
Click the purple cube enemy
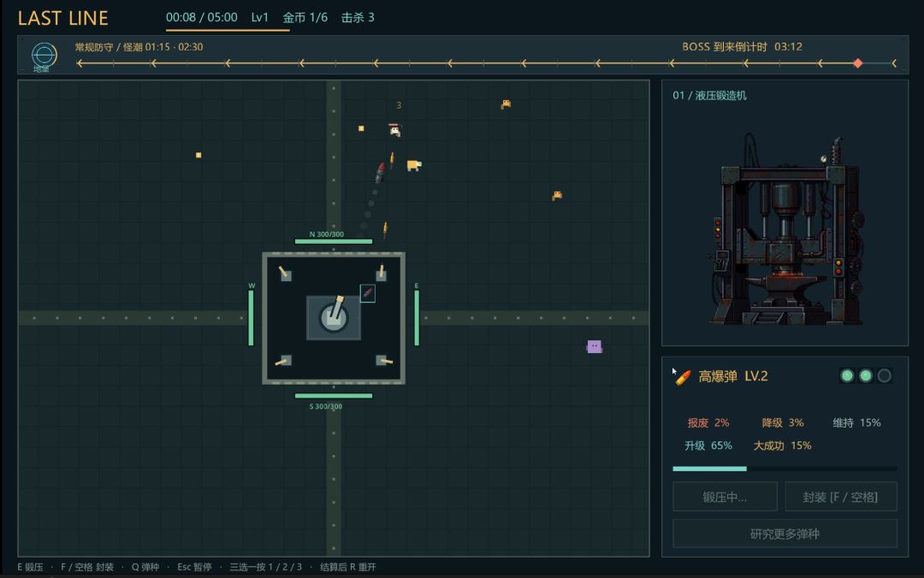594,346
